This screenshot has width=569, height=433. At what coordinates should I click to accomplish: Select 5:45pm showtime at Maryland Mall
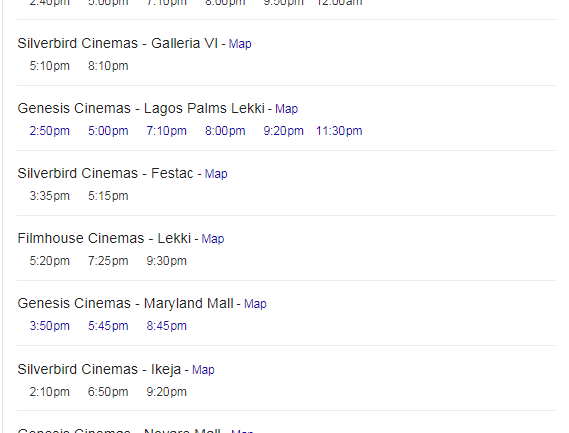point(108,326)
